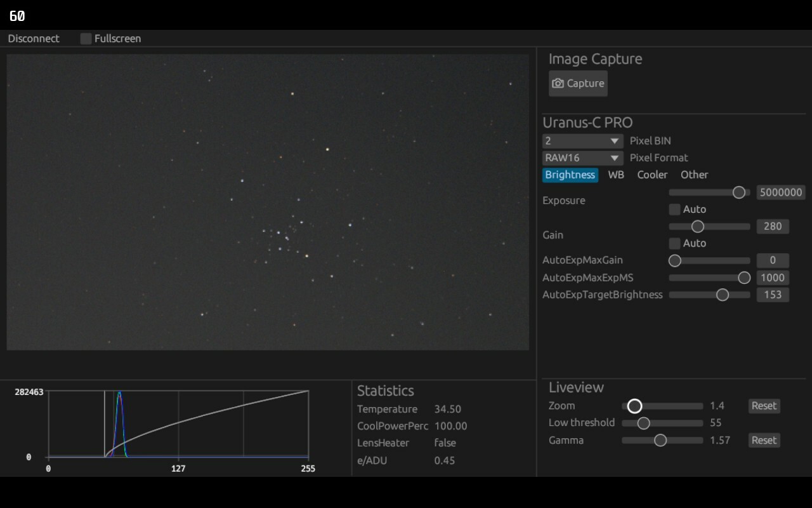Enable Auto exposure
The height and width of the screenshot is (508, 812).
675,209
